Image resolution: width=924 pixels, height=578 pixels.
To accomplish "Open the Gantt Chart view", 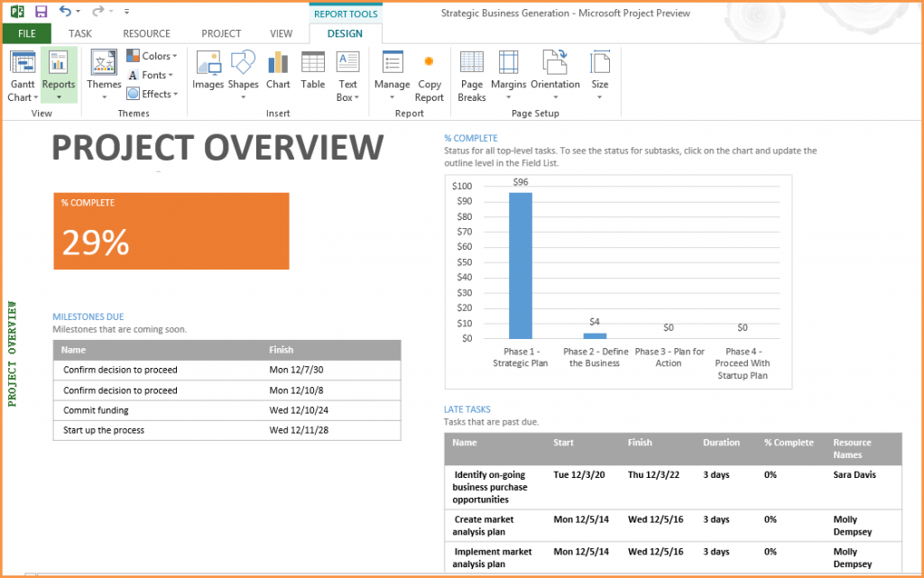I will click(x=23, y=77).
